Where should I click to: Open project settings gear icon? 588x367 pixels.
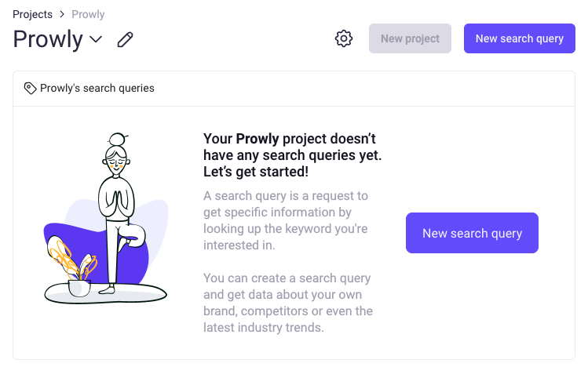tap(344, 38)
